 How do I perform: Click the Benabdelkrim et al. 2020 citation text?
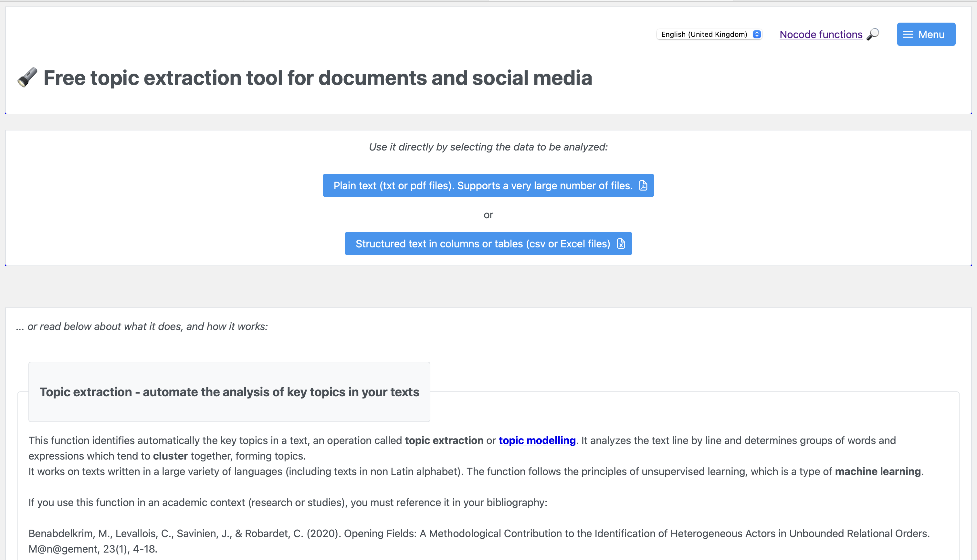coord(478,534)
